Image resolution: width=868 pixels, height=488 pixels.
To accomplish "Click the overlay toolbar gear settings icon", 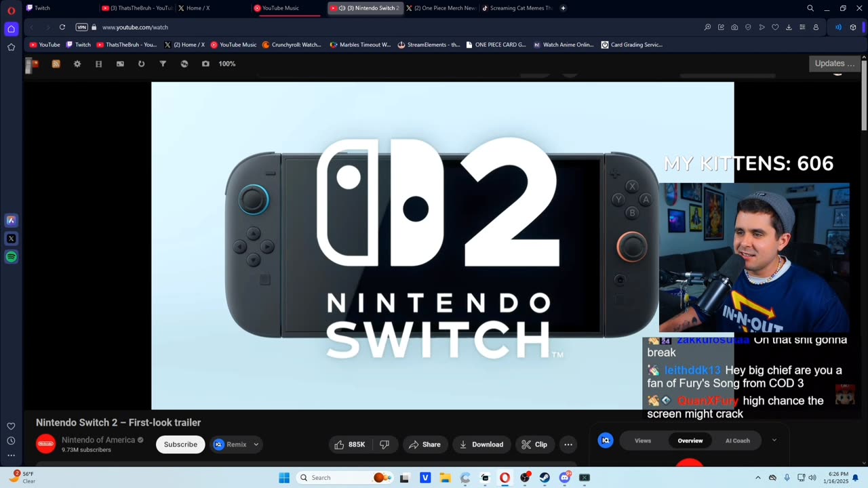I will click(77, 64).
